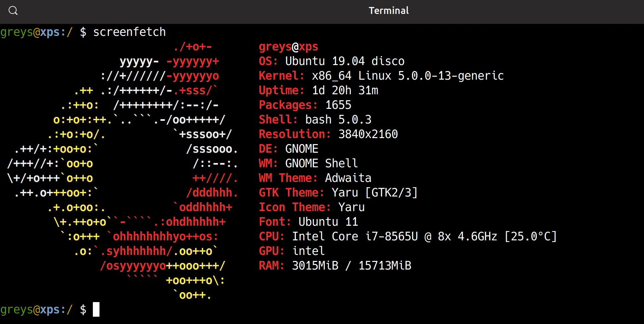Click the top 'greys@xps:/' prompt before screenfetch
The width and height of the screenshot is (644, 324).
36,32
